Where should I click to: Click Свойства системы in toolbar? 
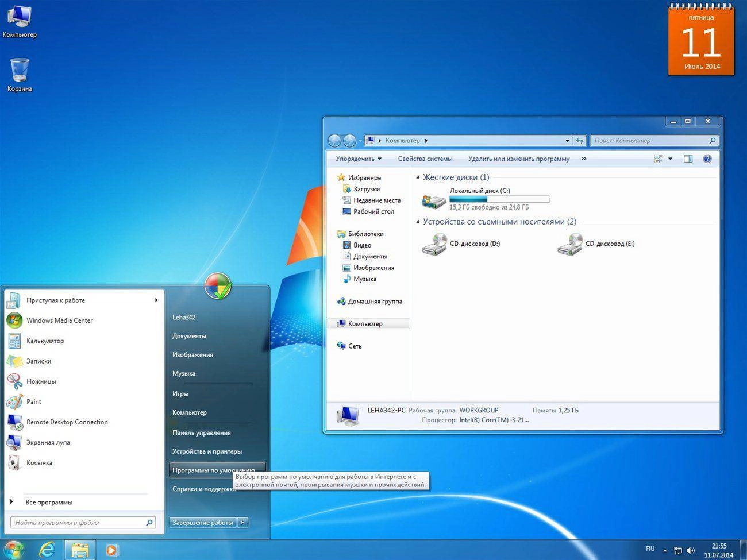tap(425, 159)
